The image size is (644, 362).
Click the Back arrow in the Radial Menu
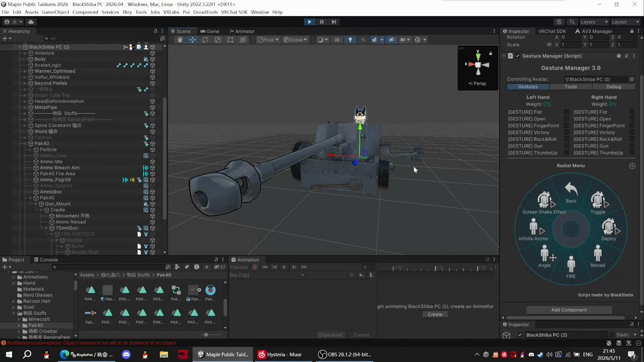571,192
